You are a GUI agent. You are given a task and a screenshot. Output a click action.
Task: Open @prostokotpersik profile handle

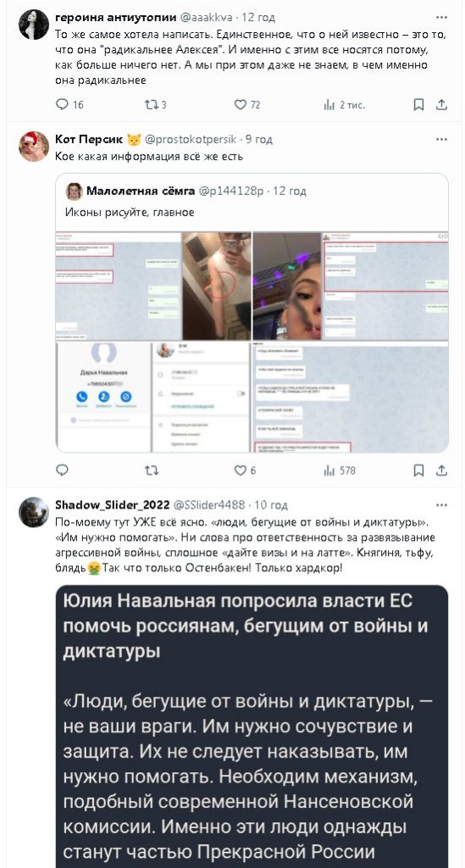(x=191, y=140)
